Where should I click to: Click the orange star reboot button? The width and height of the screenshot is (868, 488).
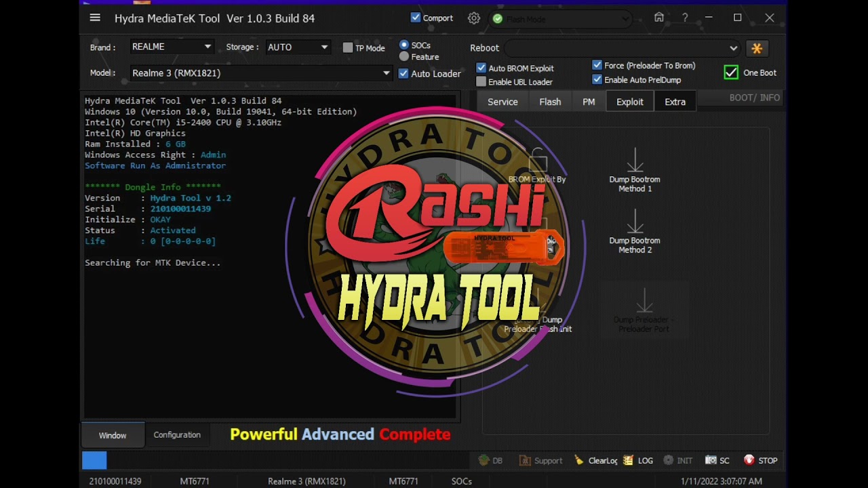pos(757,48)
